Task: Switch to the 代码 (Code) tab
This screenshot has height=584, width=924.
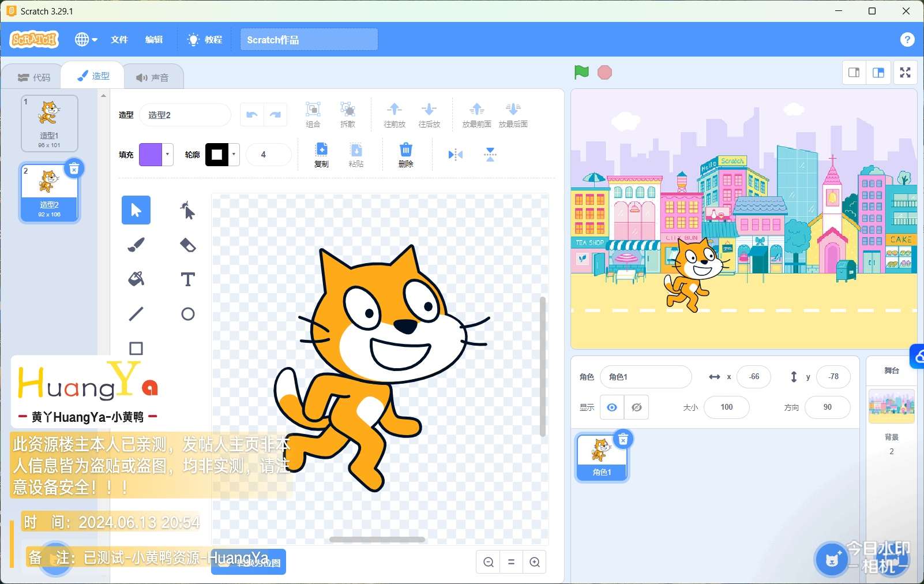Action: click(x=34, y=77)
